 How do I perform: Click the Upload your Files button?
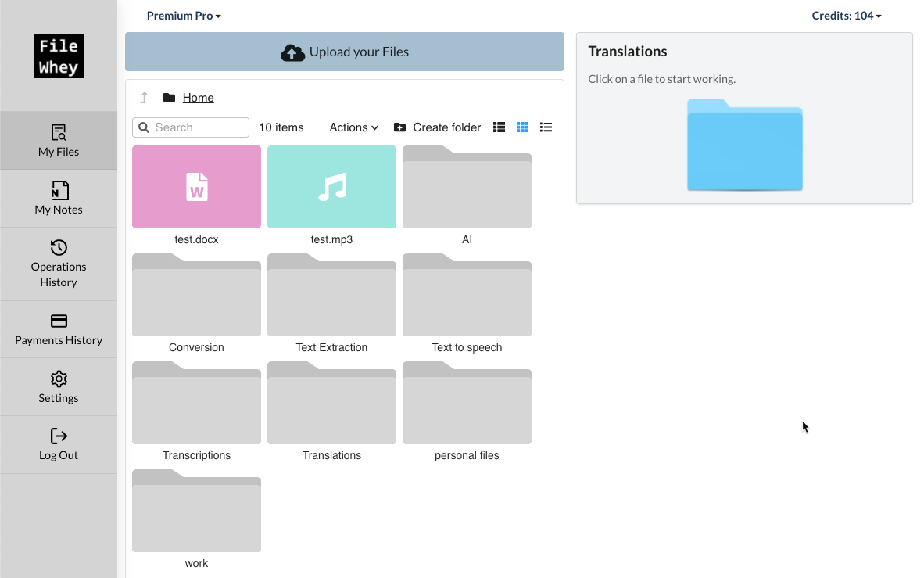pos(345,52)
